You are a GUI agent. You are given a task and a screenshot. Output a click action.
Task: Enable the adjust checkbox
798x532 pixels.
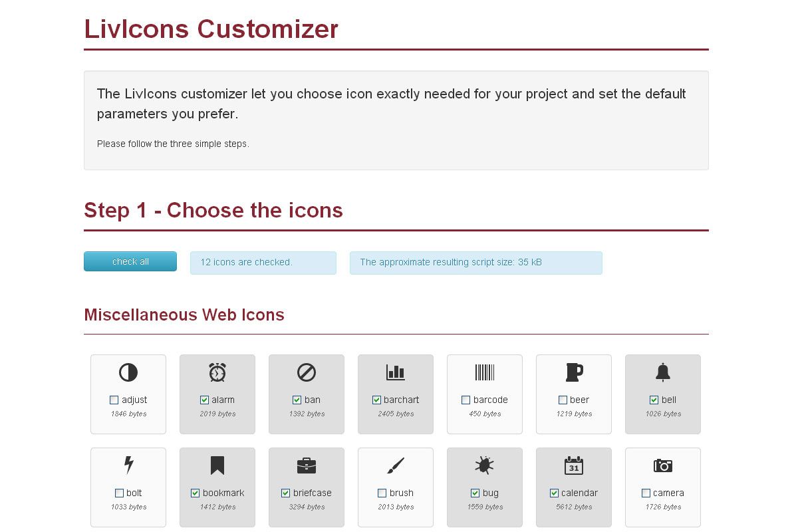pos(114,400)
